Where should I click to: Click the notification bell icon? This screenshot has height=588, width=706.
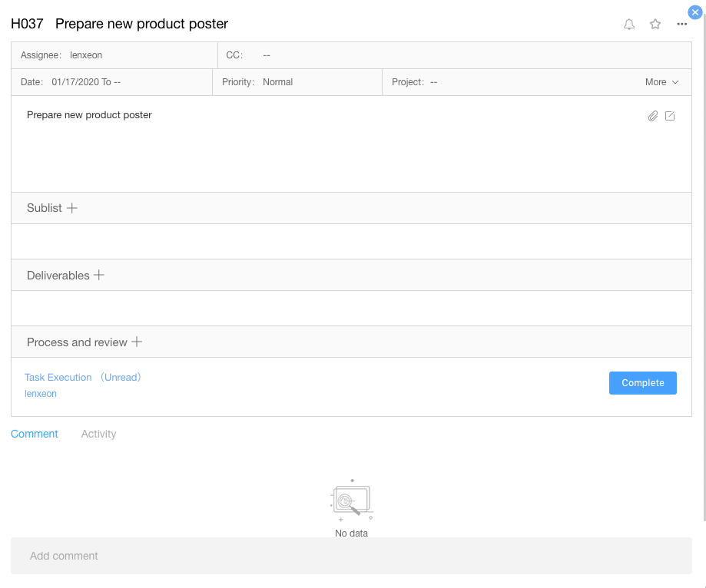pos(629,25)
